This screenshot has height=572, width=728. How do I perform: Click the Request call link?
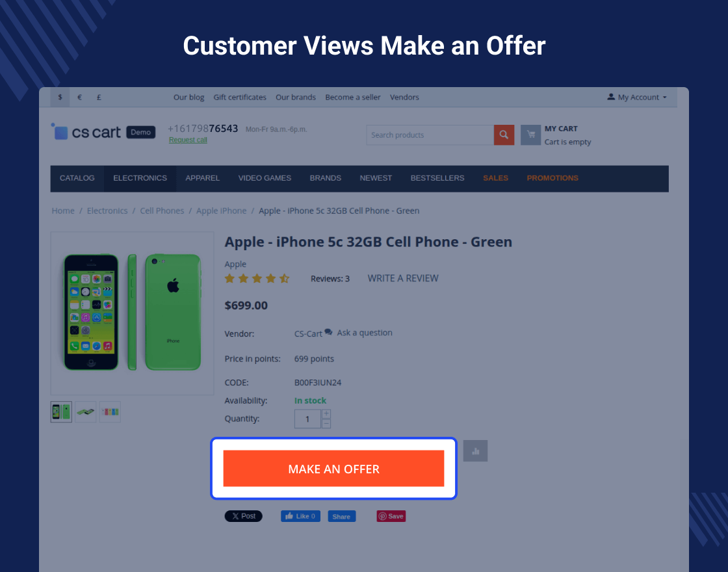tap(188, 140)
